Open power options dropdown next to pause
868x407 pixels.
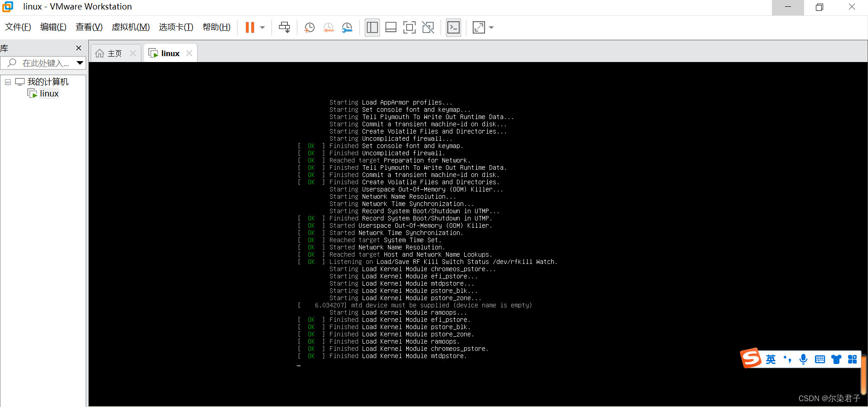(262, 28)
